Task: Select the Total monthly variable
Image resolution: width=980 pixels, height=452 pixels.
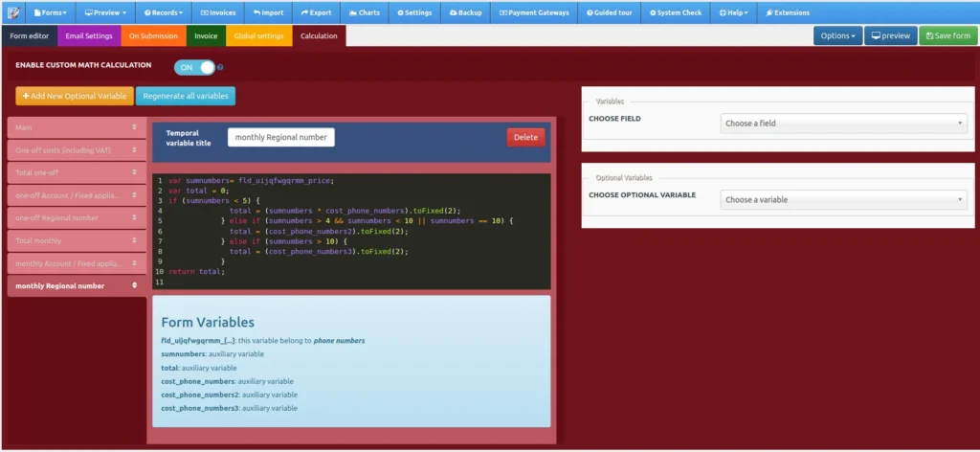Action: point(77,240)
